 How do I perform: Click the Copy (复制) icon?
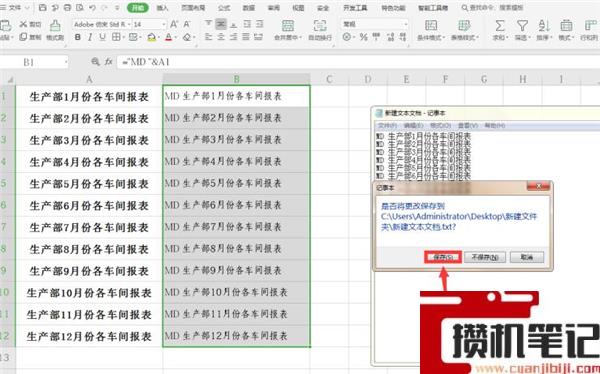[23, 37]
